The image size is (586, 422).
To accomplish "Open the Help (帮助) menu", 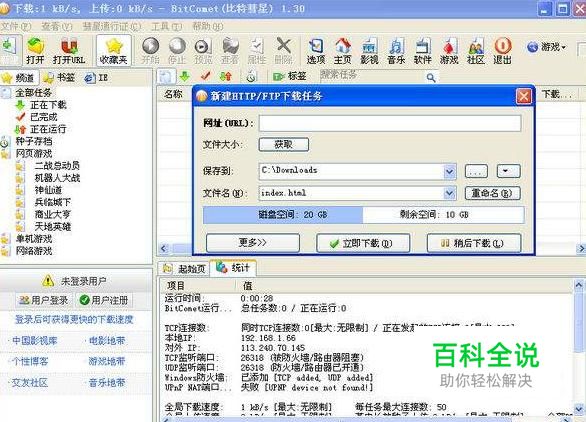I will click(x=207, y=27).
